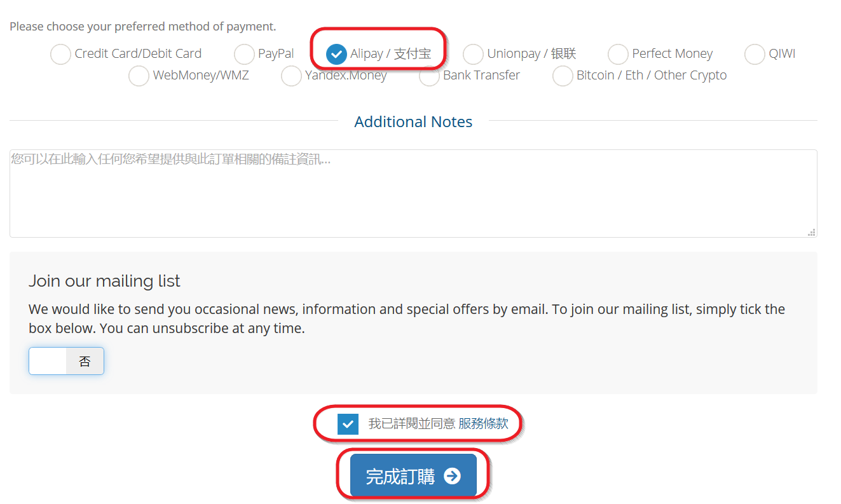
Task: Select Perfect Money radio button
Action: (618, 55)
